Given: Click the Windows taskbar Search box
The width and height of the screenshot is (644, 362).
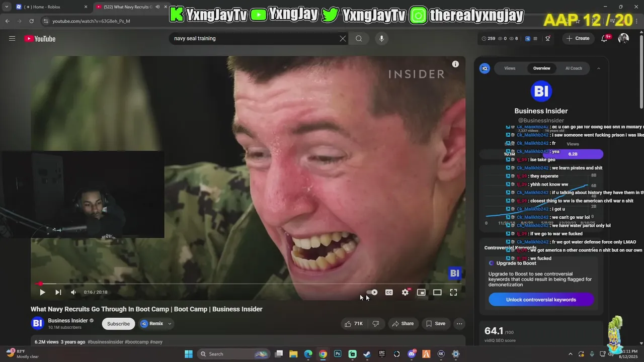Looking at the screenshot, I should pos(233,354).
